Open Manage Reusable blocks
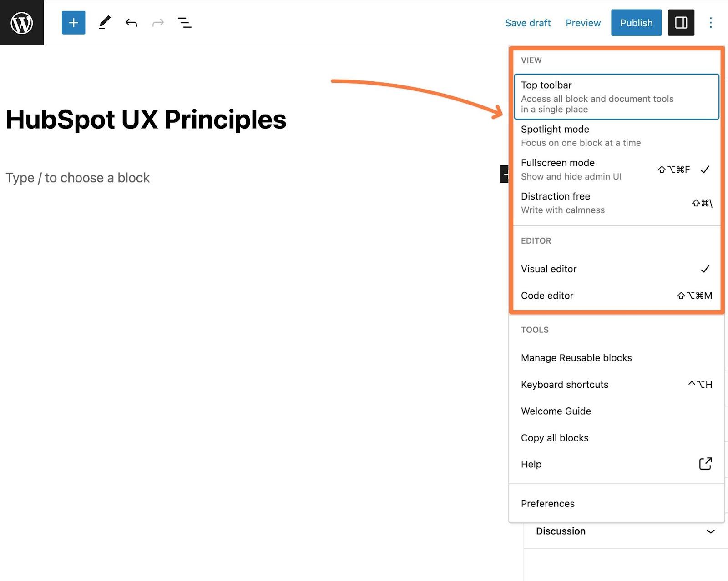Screen dimensions: 728x581 617,358
